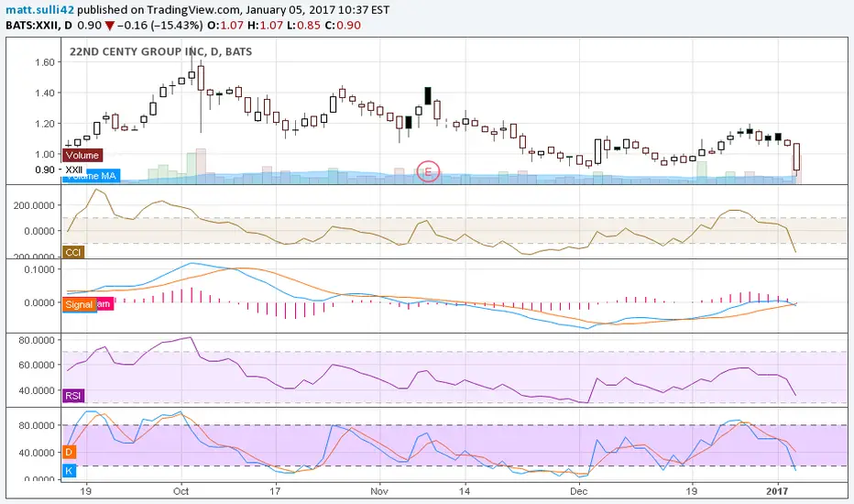Click the 1.00 price axis value
854x504 pixels.
(x=45, y=154)
